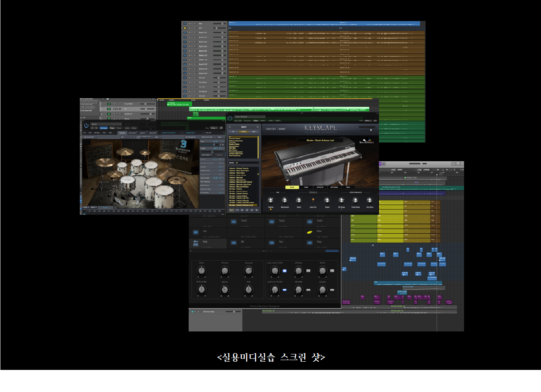Open Add Instrument dropdown

click(x=90, y=137)
